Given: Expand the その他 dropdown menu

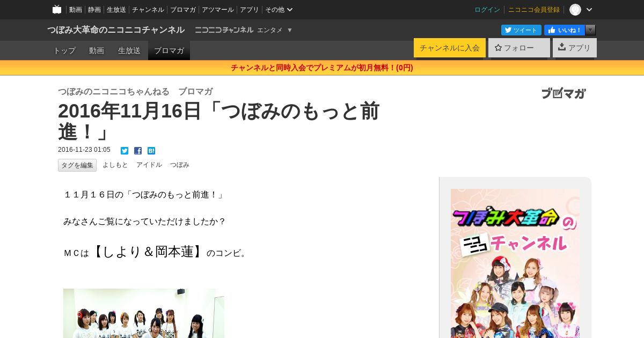Looking at the screenshot, I should [x=279, y=10].
